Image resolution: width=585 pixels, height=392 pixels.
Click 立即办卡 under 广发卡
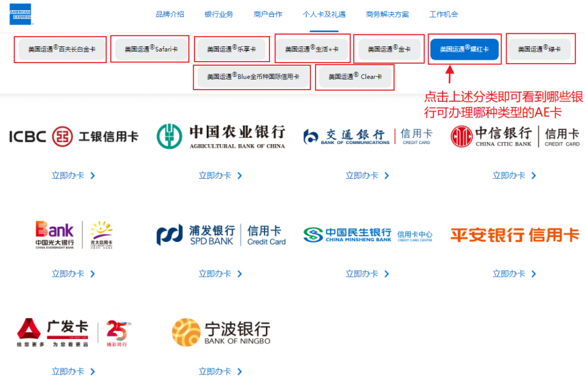73,372
